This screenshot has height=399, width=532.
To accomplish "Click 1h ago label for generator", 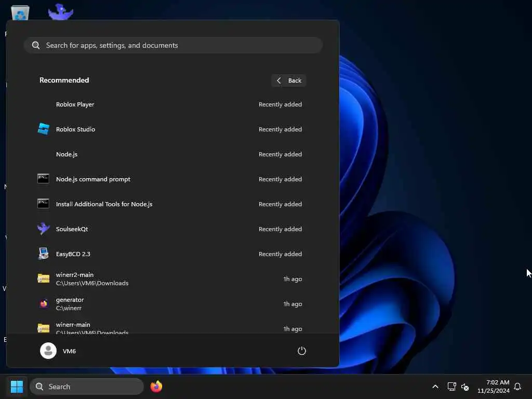I will pyautogui.click(x=293, y=304).
